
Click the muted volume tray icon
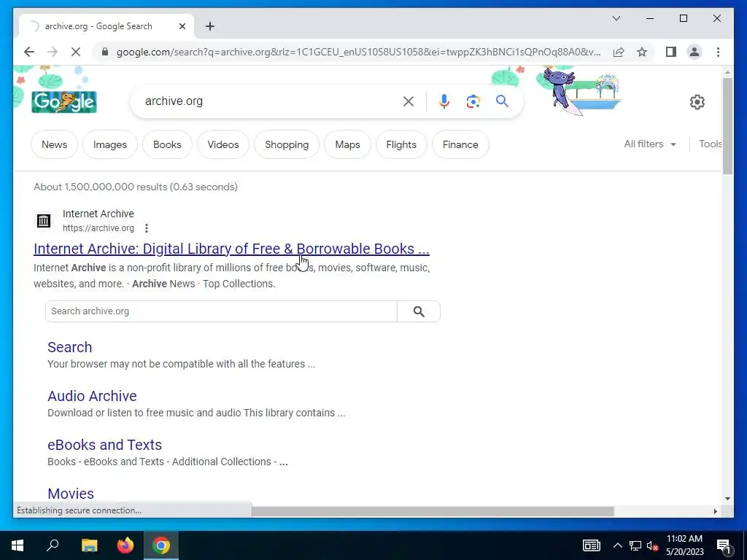click(x=653, y=545)
